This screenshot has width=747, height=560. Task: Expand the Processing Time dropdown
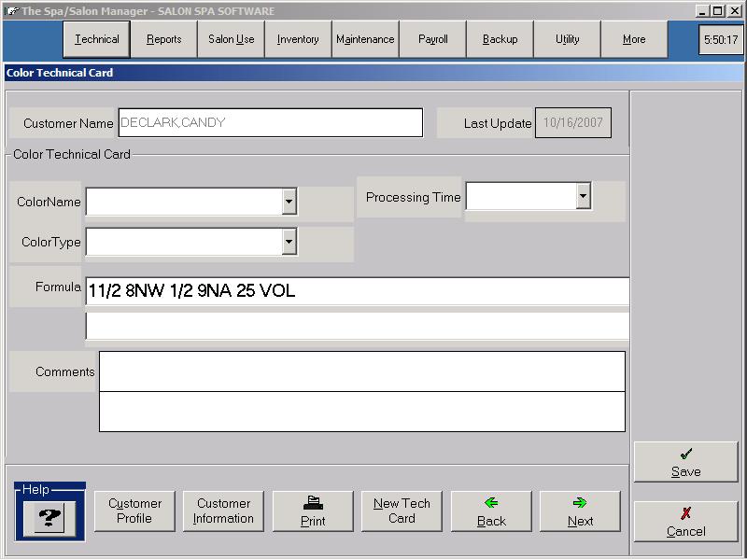click(x=584, y=196)
